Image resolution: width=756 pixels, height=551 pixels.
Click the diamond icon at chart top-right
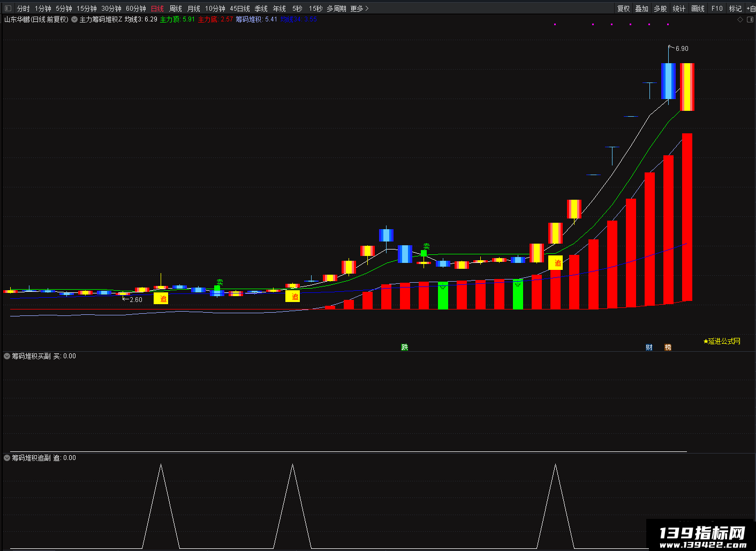740,19
